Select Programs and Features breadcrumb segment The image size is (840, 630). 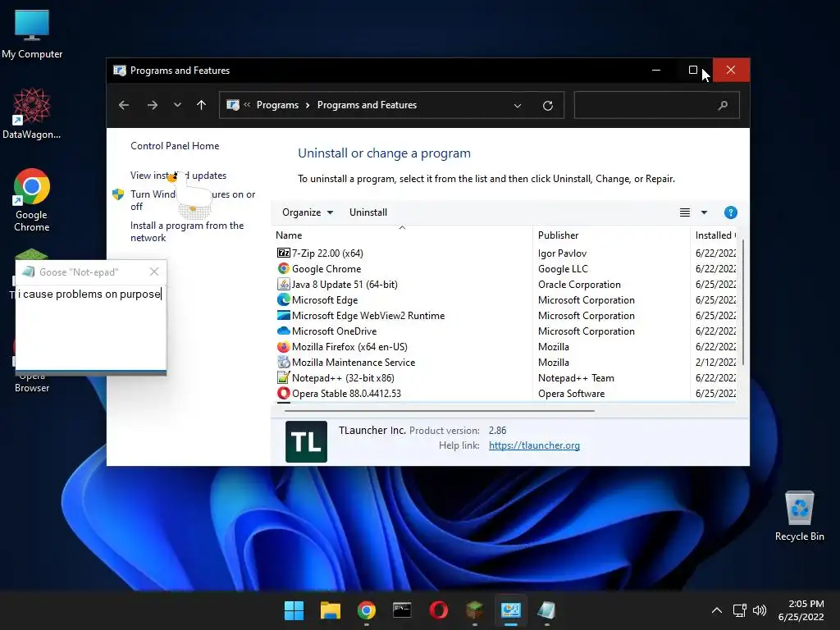coord(367,105)
